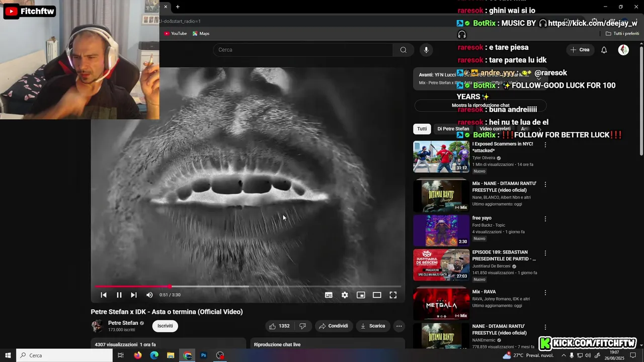Open the Maps bookmark
Screen dimensions: 644x362
coord(201,34)
